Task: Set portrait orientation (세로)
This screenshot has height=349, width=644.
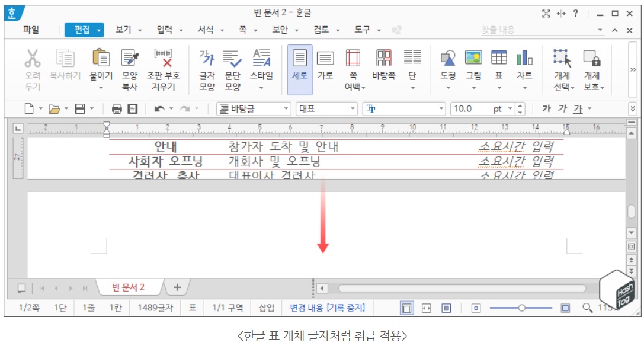Action: 299,69
